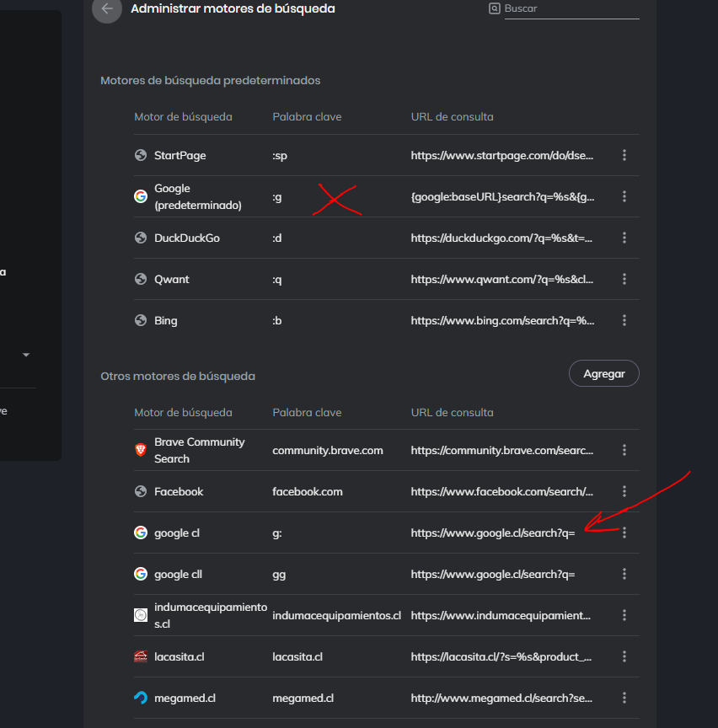Viewport: 718px width, 728px height.
Task: Click the Agregar button
Action: [604, 374]
